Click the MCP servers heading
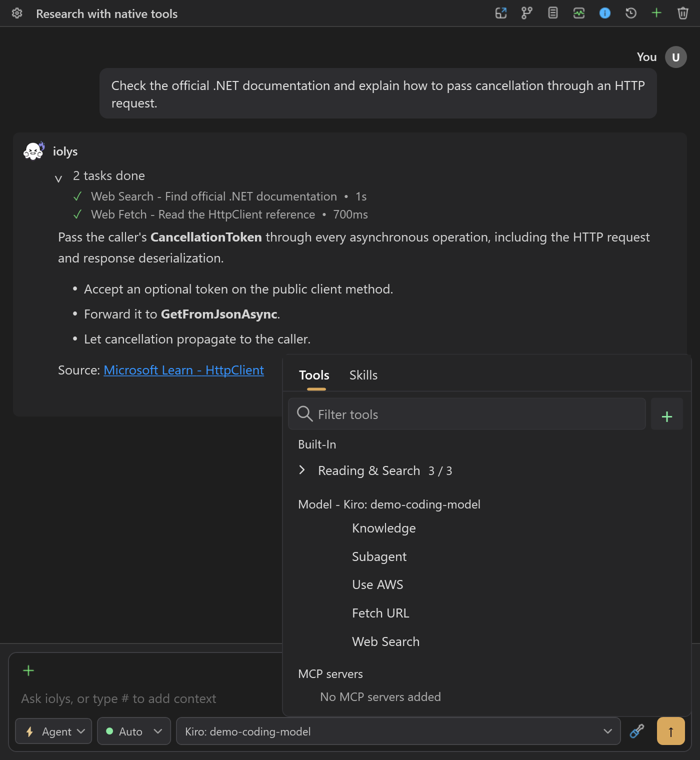This screenshot has height=760, width=700. [x=330, y=674]
